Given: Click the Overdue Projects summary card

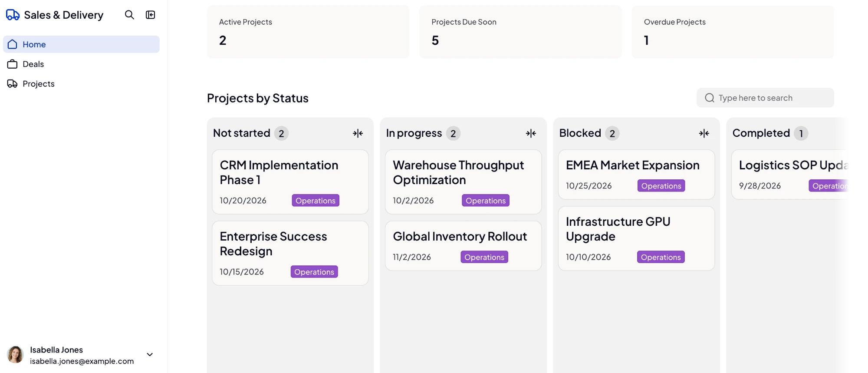Looking at the screenshot, I should pos(733,32).
